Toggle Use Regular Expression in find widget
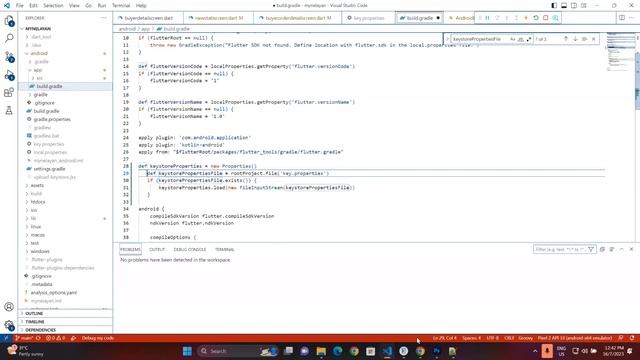Screen dimensions: 640x360 click(x=529, y=39)
